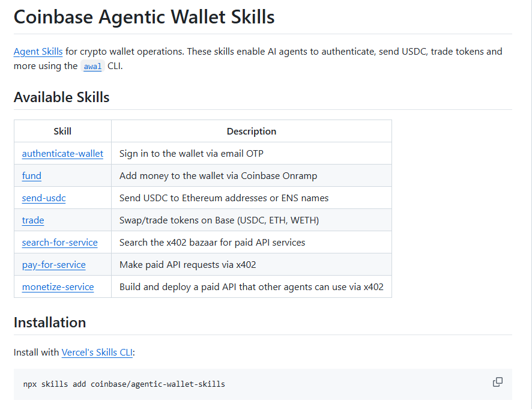Click the Available Skills heading

pos(61,97)
